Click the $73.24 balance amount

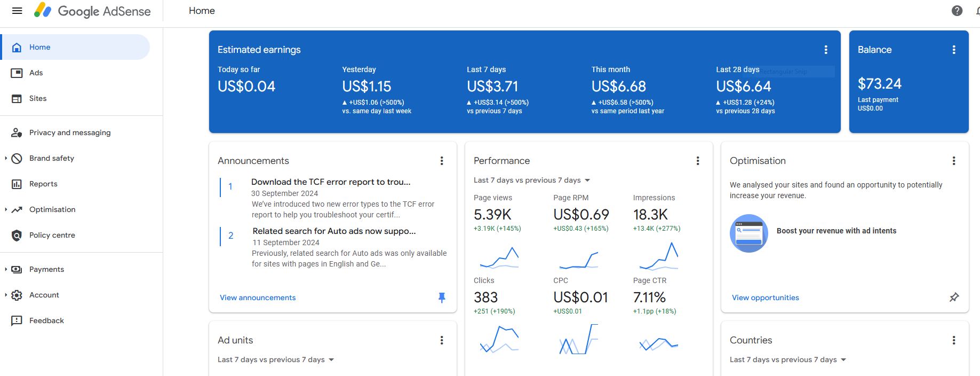[x=880, y=84]
